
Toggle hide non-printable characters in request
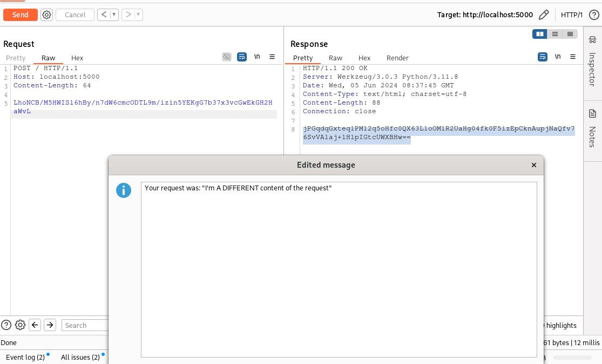(227, 57)
